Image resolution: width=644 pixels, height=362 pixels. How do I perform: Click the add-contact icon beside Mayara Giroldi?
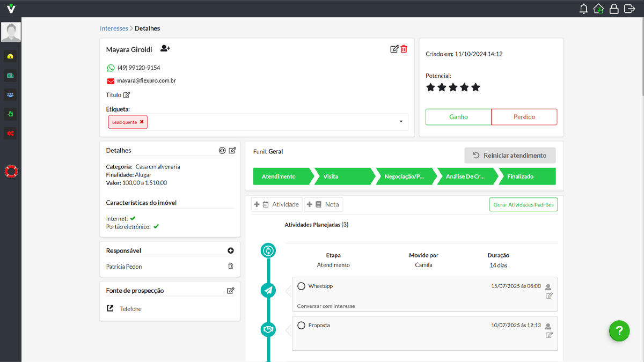point(165,48)
